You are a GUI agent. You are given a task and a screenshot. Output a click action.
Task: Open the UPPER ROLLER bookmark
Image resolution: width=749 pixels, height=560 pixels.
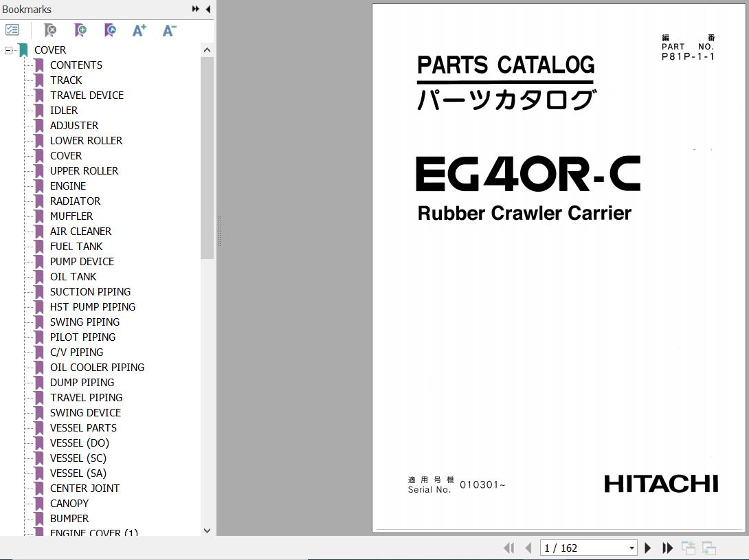[x=84, y=171]
